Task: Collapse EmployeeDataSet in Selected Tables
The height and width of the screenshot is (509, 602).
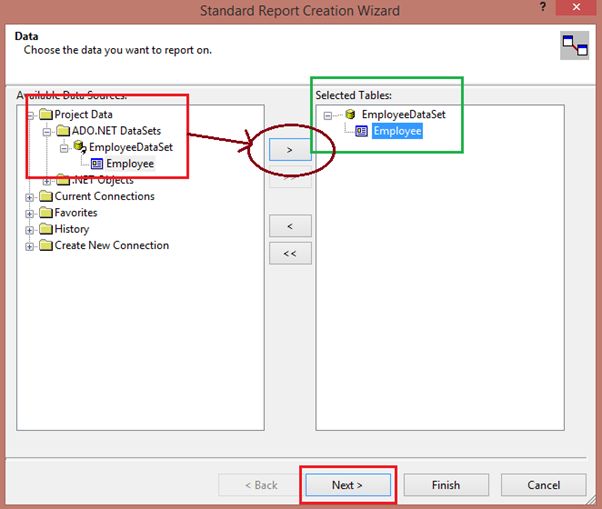Action: click(x=327, y=116)
